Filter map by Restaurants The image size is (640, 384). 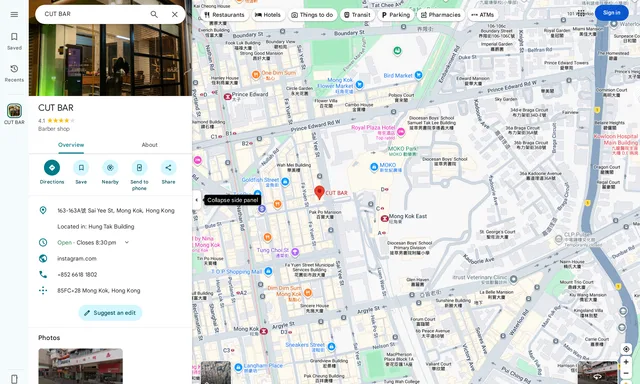point(224,15)
